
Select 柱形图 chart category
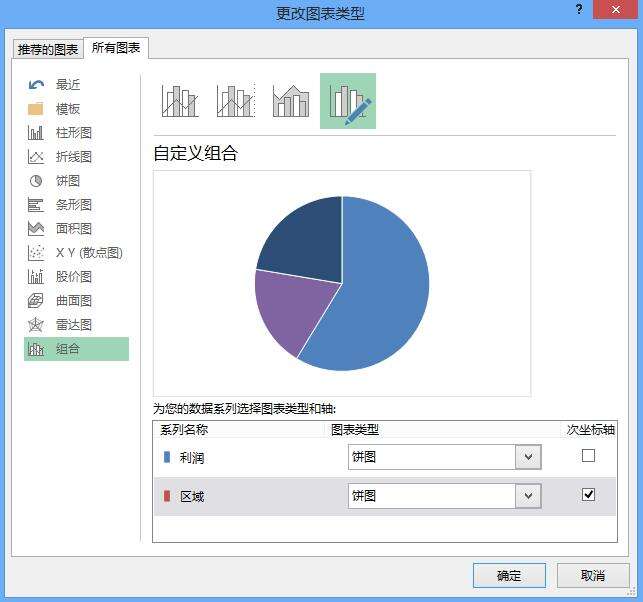(x=74, y=133)
